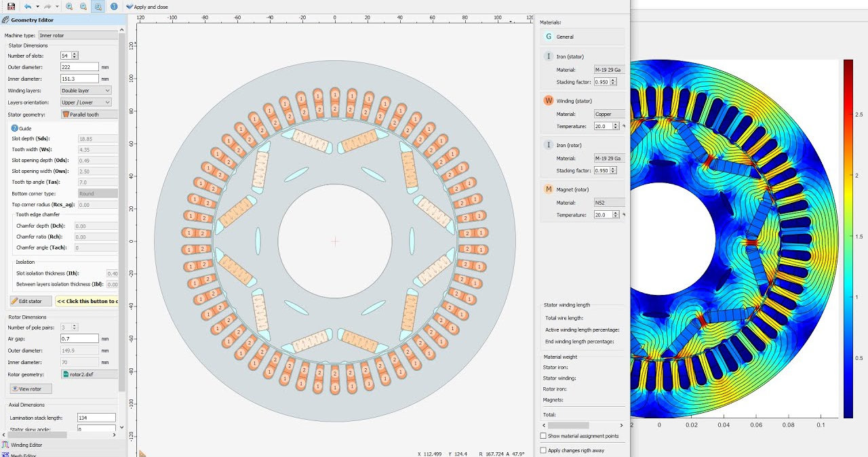Click the Zoom Out magnifier icon
The image size is (868, 457).
pos(83,6)
